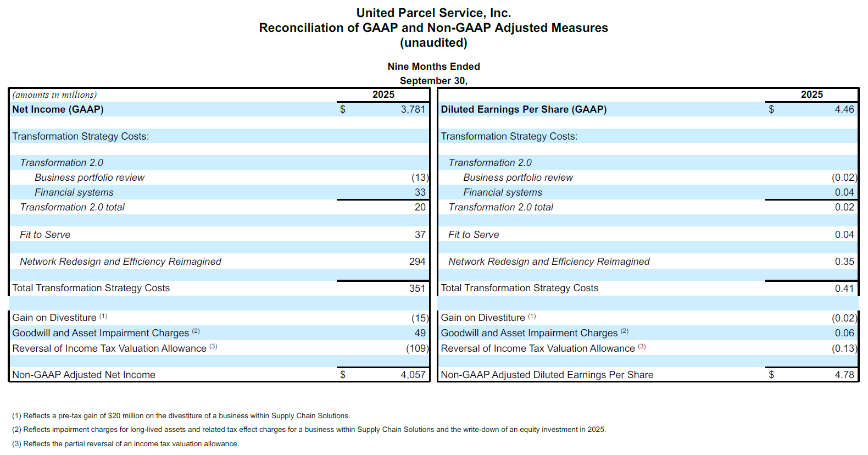
Task: Select the Reversal of Income Tax value (109)
Action: click(417, 348)
